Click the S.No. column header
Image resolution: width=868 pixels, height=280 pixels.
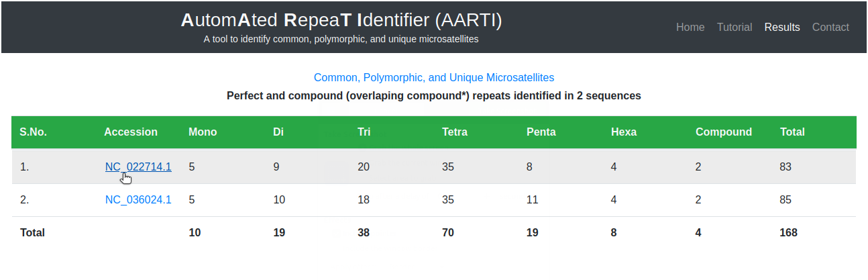(34, 132)
